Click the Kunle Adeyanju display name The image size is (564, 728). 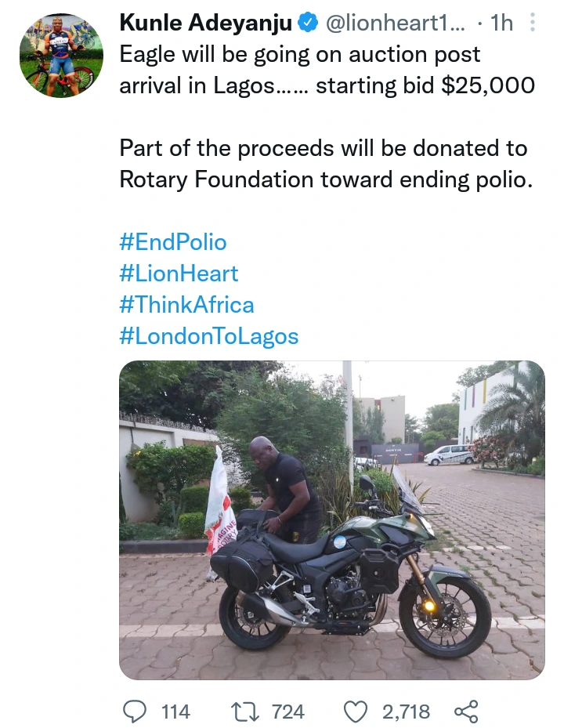(x=206, y=24)
